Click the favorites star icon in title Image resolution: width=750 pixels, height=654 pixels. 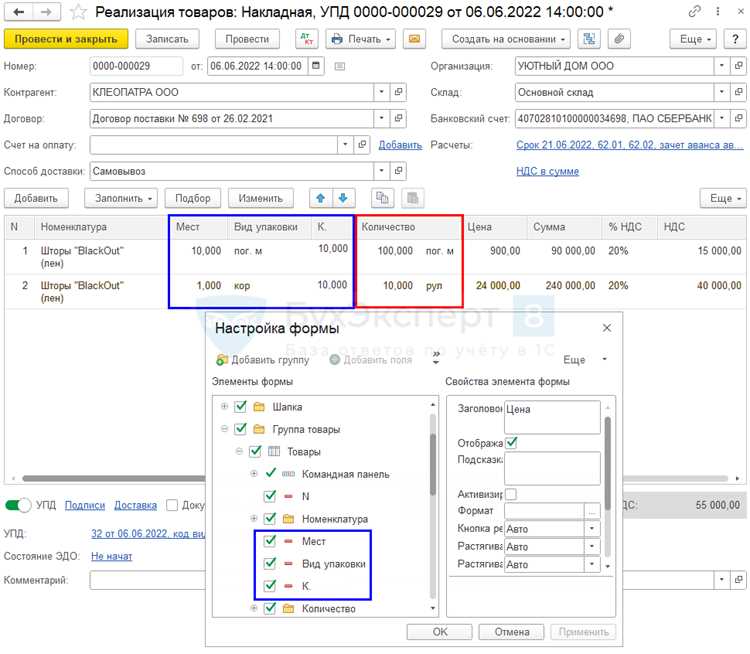point(78,12)
